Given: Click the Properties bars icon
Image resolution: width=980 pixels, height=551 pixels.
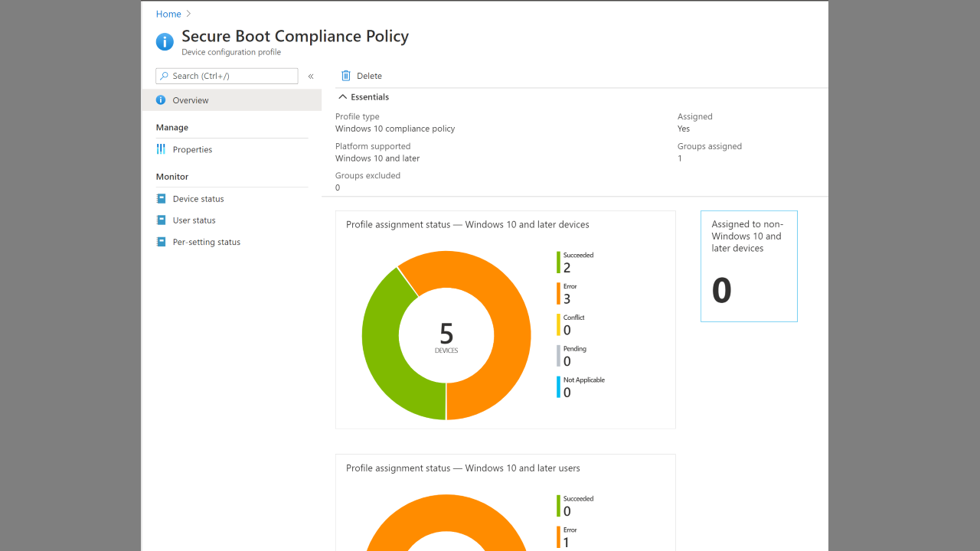Looking at the screenshot, I should (x=161, y=149).
